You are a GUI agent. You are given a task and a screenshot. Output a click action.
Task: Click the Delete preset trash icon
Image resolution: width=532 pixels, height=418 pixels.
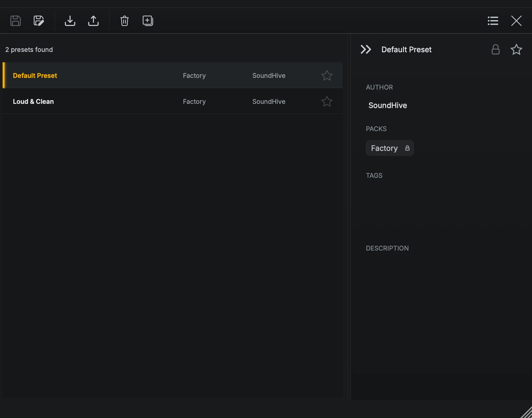coord(125,21)
